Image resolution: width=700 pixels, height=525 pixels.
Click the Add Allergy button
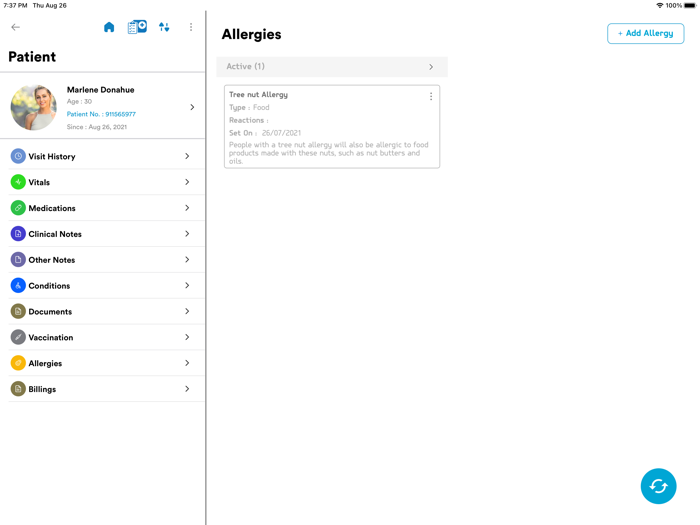click(x=645, y=33)
